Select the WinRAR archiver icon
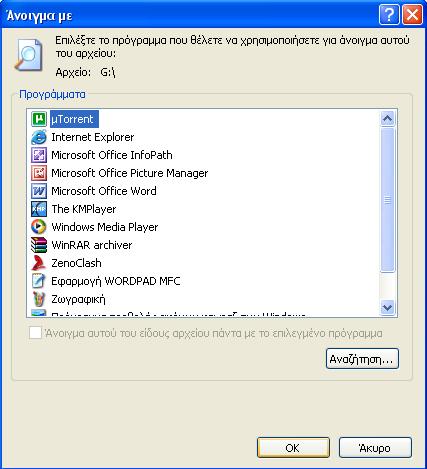427x469 pixels. 39,245
